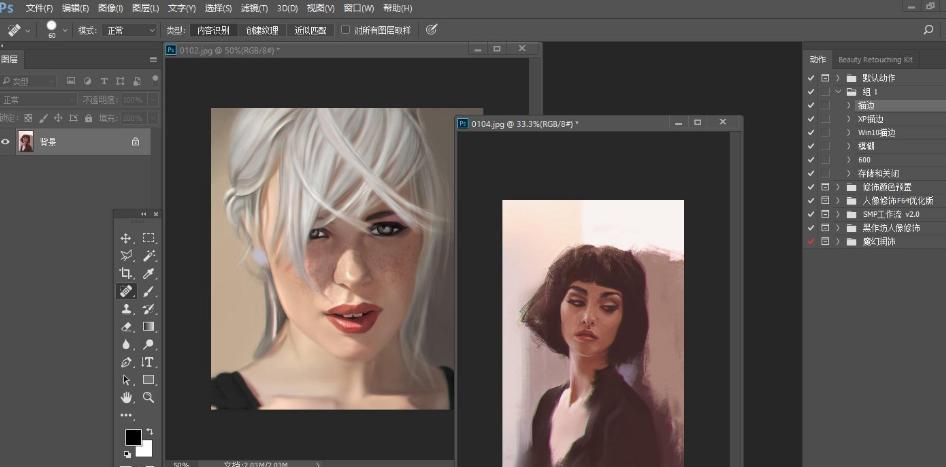Open the Layers panel flyout menu

click(x=153, y=60)
